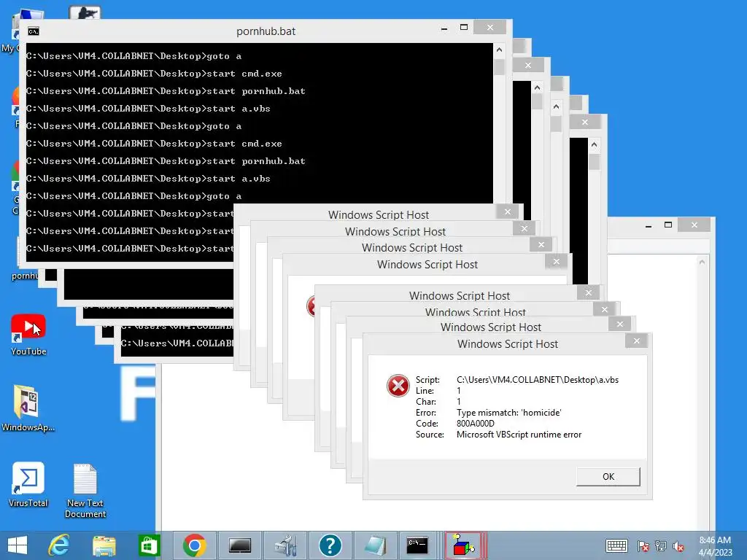The image size is (747, 560).
Task: Open File Explorer from taskbar
Action: click(x=104, y=545)
